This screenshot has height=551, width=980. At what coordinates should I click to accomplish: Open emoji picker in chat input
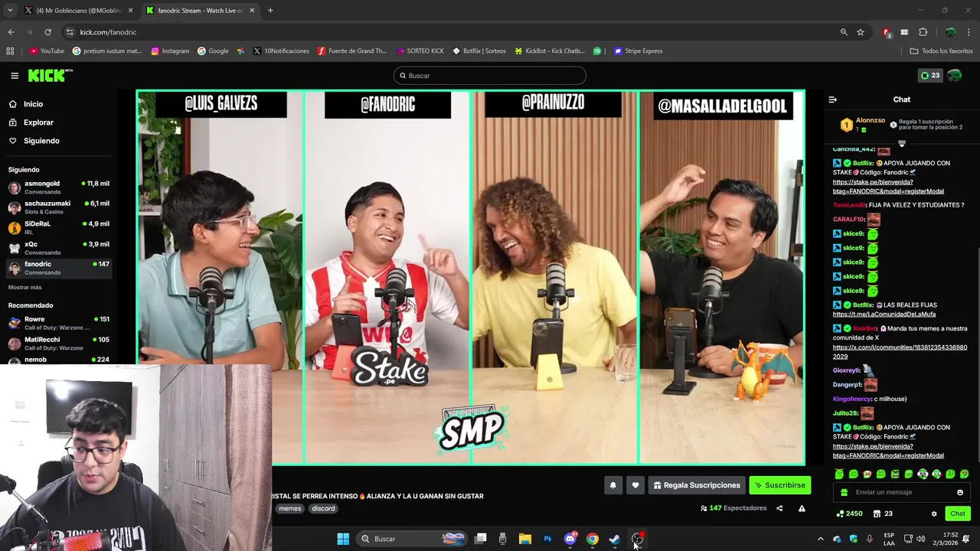pyautogui.click(x=960, y=492)
